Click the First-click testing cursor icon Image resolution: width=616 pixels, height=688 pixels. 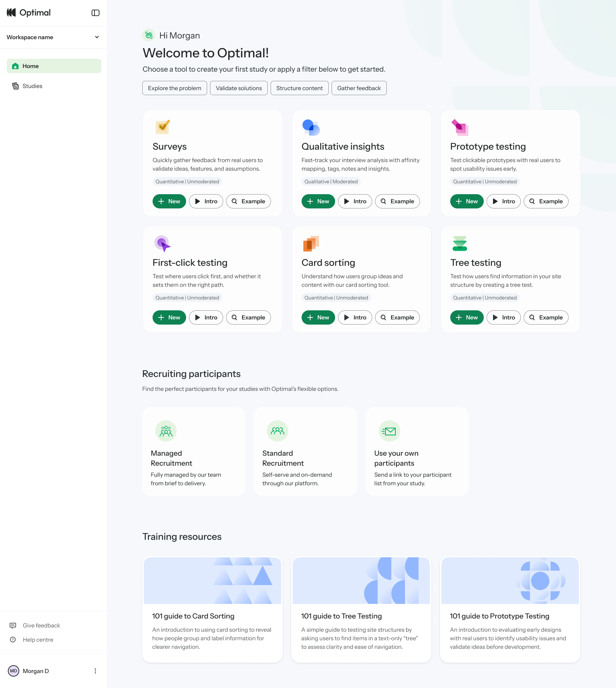162,243
